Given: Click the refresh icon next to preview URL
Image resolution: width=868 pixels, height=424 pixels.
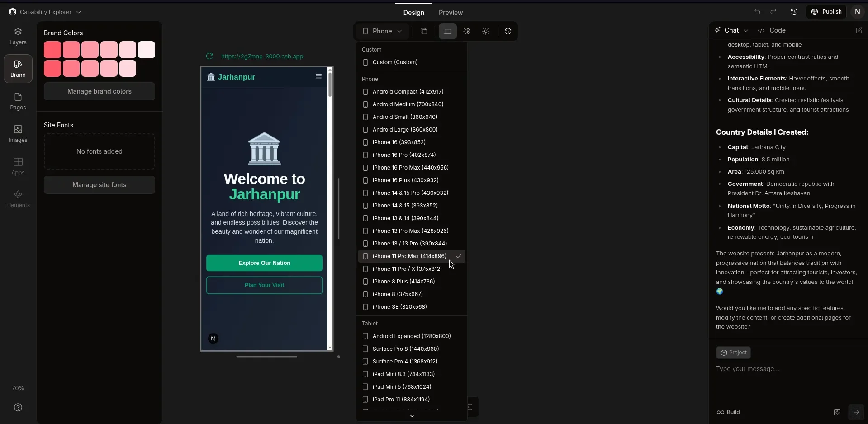Looking at the screenshot, I should pyautogui.click(x=209, y=57).
